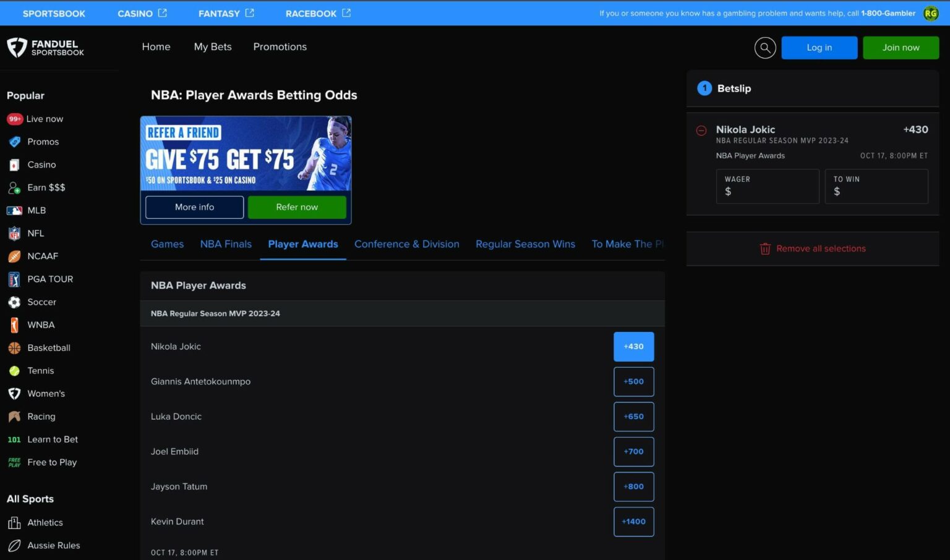Switch to the Games tab
Image resolution: width=950 pixels, height=560 pixels.
pyautogui.click(x=167, y=244)
